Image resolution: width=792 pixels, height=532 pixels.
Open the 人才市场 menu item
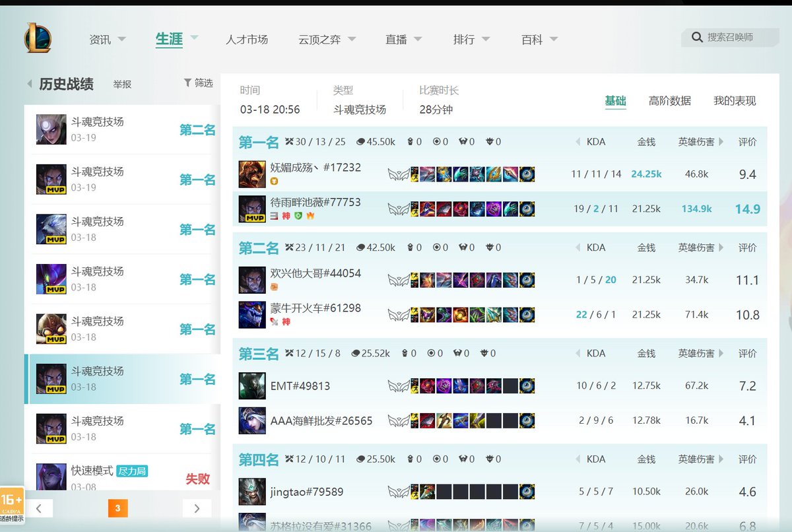[247, 40]
